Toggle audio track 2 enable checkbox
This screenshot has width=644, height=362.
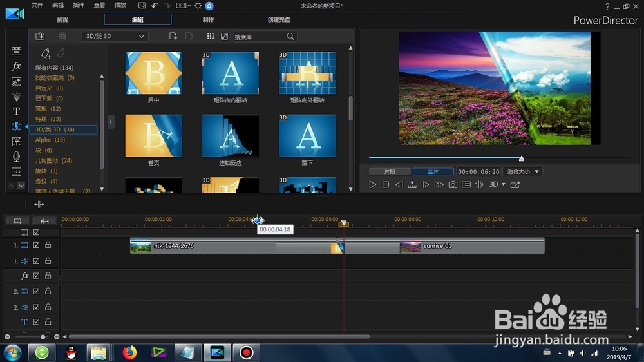36,307
